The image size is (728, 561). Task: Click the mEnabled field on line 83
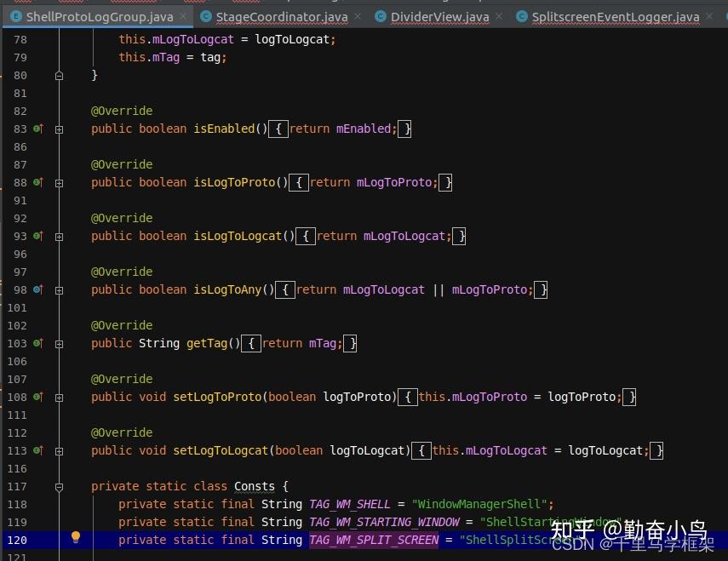[364, 129]
